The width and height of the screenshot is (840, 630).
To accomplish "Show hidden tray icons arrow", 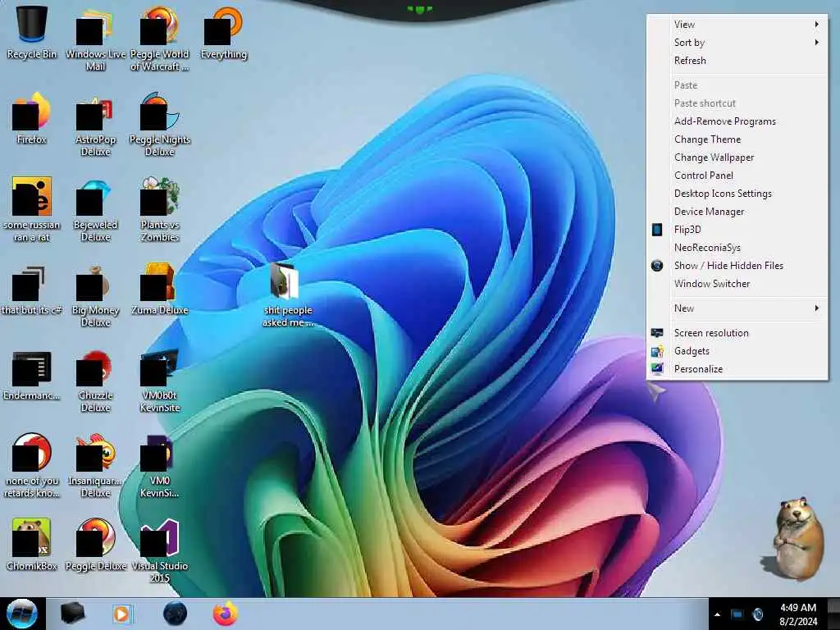I will point(717,614).
